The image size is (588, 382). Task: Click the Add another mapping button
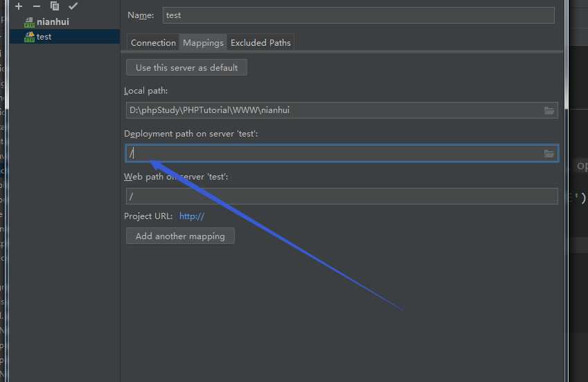point(180,236)
